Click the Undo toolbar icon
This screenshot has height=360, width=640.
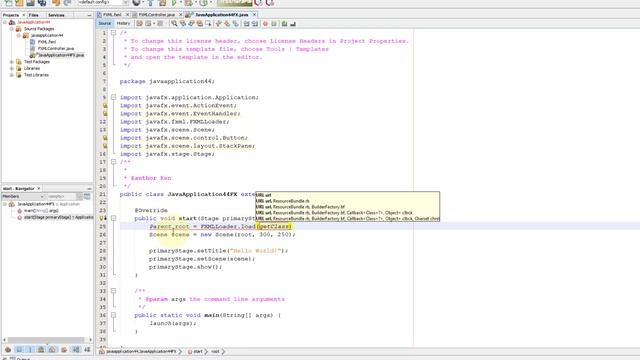pyautogui.click(x=56, y=3)
